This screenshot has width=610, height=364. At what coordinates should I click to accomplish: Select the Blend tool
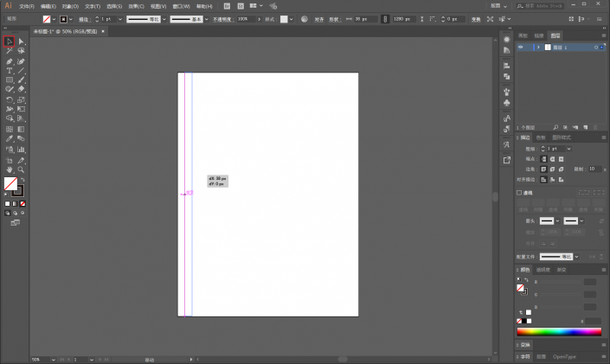click(x=21, y=139)
